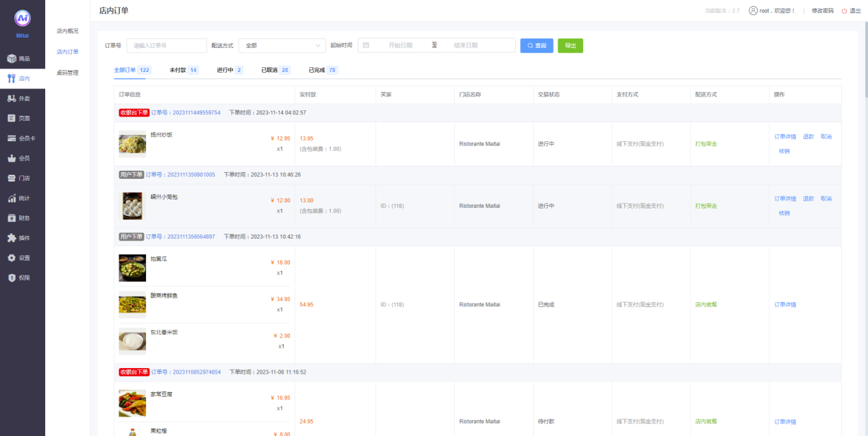Open the 结束日期 end date picker

[x=466, y=45]
